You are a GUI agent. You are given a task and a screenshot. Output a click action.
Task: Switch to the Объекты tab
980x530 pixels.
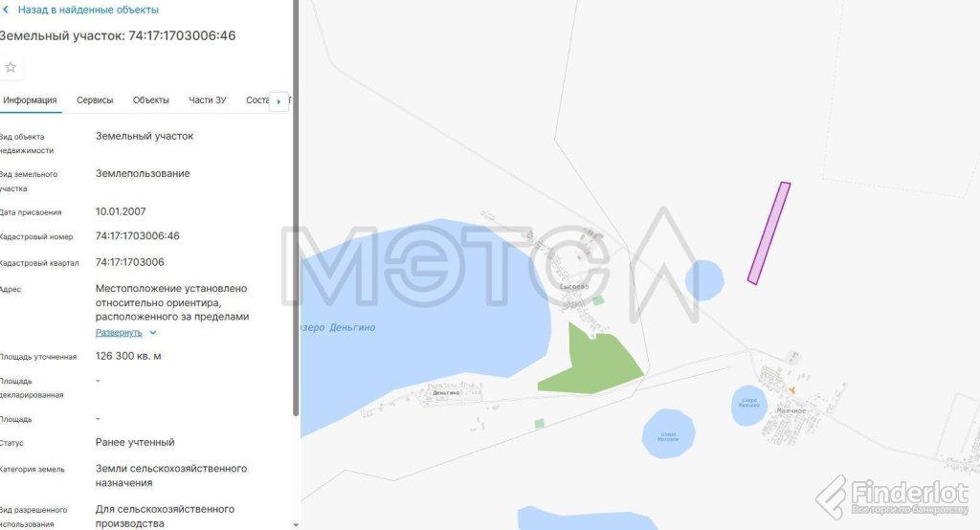[x=150, y=100]
